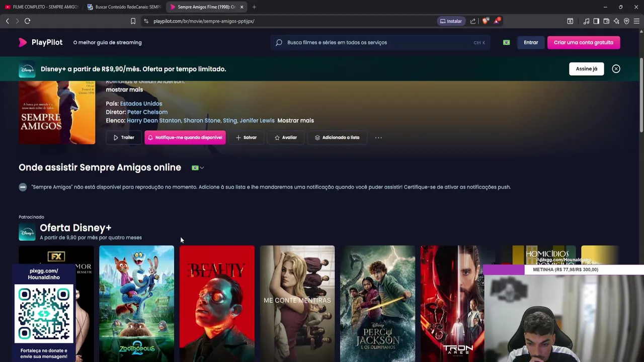Viewport: 644px width, 362px height.
Task: Switch to Buscar Conteúdo RedeCanais tab
Action: click(x=124, y=7)
